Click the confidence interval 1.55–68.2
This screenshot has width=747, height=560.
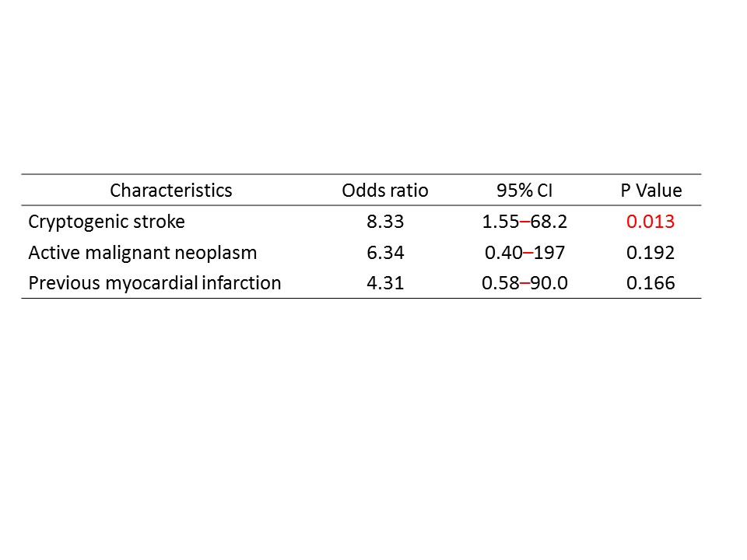pyautogui.click(x=524, y=222)
